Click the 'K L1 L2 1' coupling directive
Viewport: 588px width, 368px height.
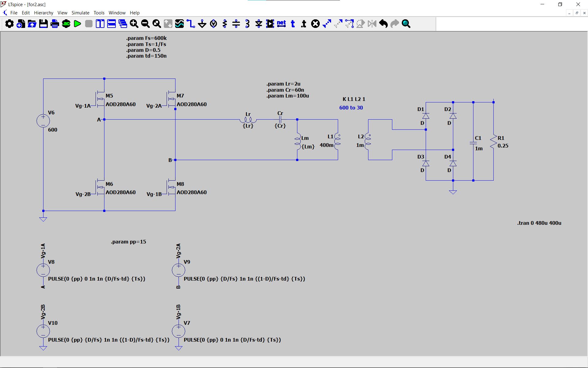pos(354,99)
